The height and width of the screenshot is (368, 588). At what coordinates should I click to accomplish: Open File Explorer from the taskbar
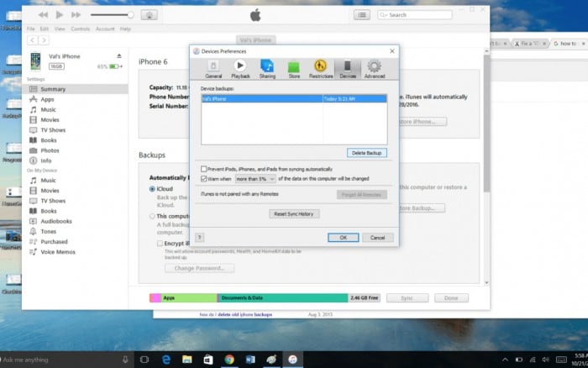[186, 360]
